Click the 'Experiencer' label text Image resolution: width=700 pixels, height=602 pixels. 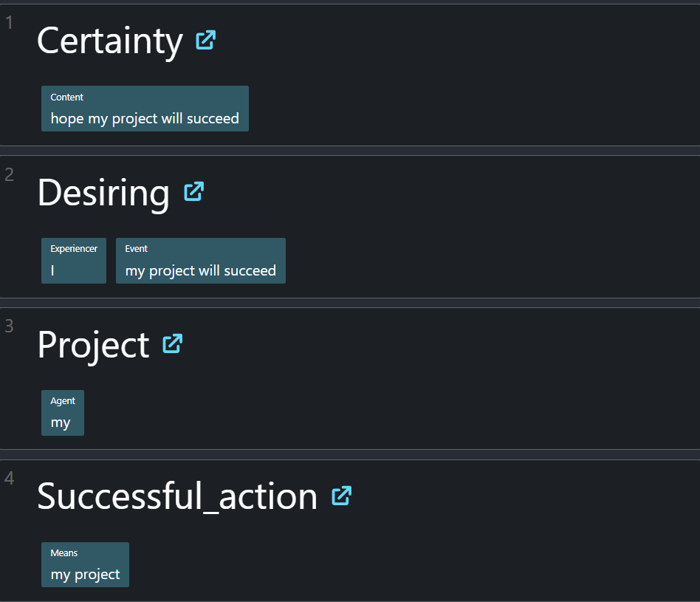(x=74, y=249)
